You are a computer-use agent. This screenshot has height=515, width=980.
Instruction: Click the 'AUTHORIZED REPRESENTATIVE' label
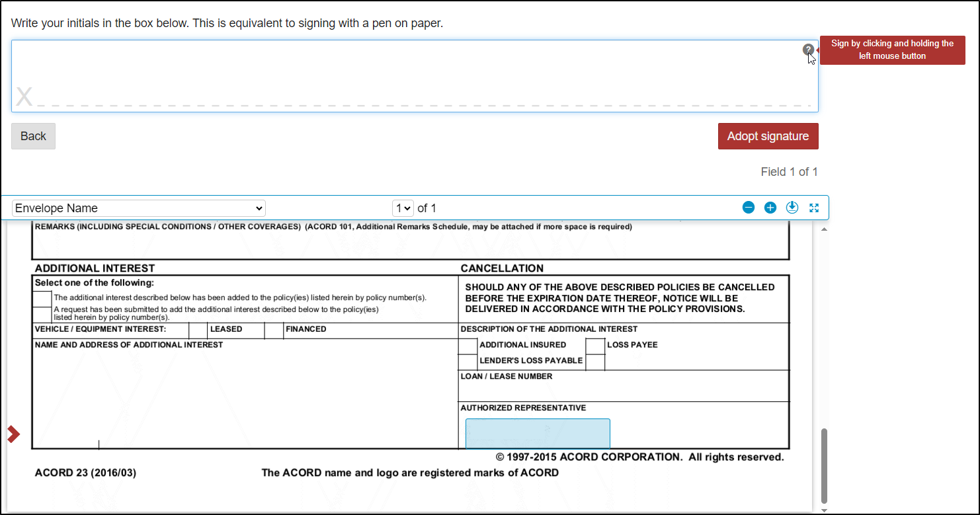(523, 408)
